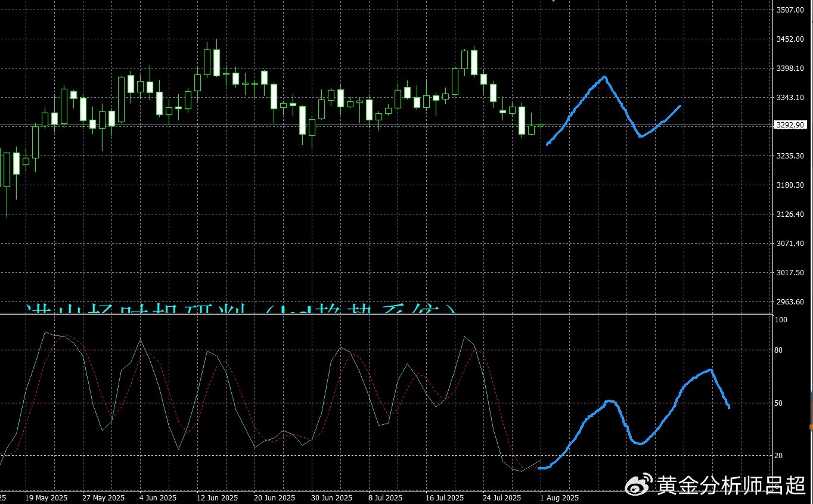Select the 12 Jun 2025 date label
813x504 pixels.
(x=217, y=497)
